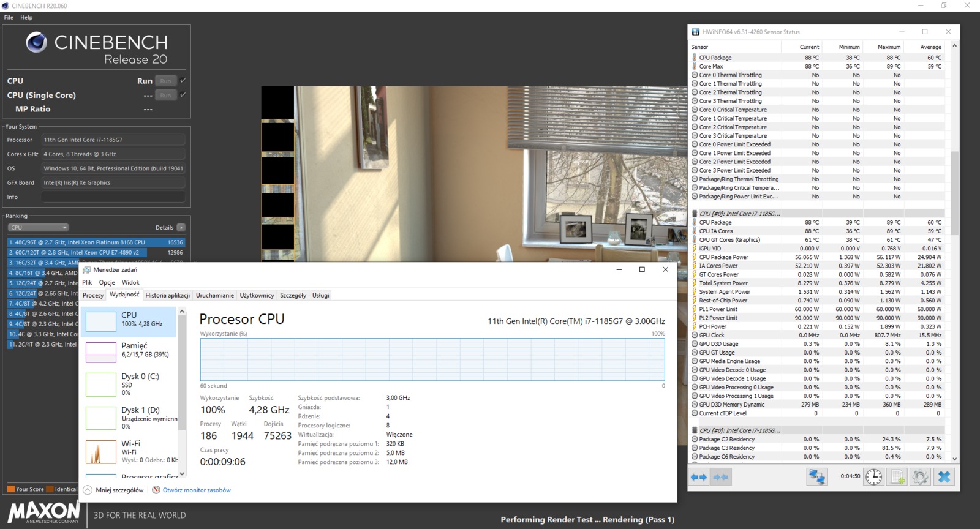Screen dimensions: 980x529
Task: Click Info input field in Cinebench
Action: tap(113, 197)
